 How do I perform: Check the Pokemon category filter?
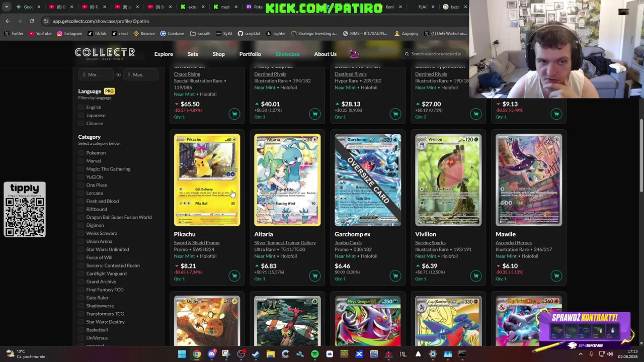(x=82, y=153)
